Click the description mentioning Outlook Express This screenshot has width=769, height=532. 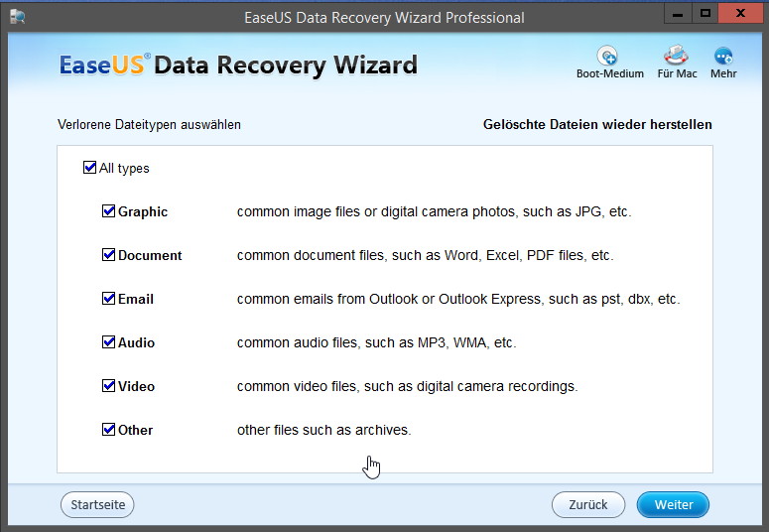pos(458,299)
